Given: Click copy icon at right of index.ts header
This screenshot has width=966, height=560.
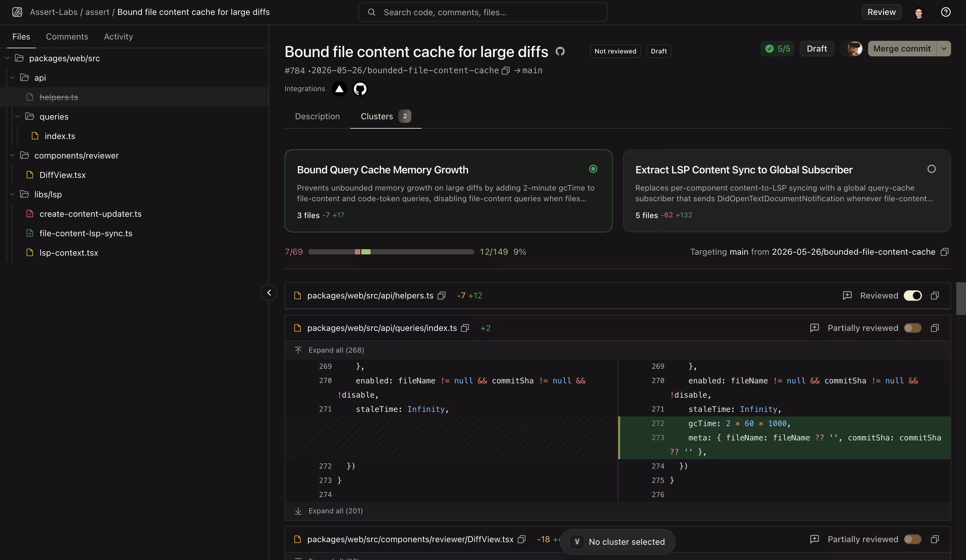Looking at the screenshot, I should point(935,328).
